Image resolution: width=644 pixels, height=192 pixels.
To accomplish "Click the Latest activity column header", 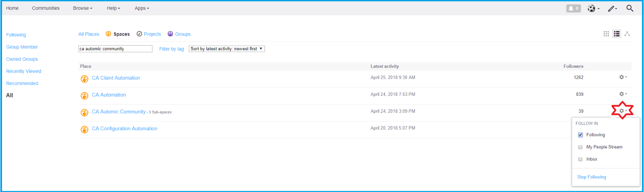I will point(385,66).
